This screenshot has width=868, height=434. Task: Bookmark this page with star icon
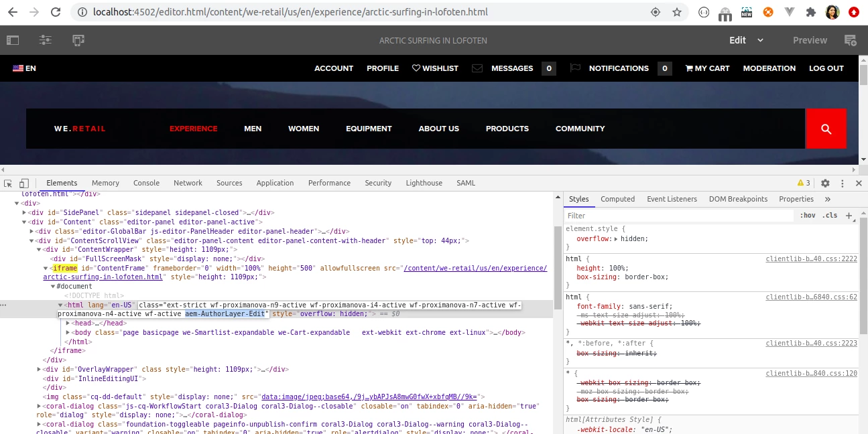coord(677,12)
